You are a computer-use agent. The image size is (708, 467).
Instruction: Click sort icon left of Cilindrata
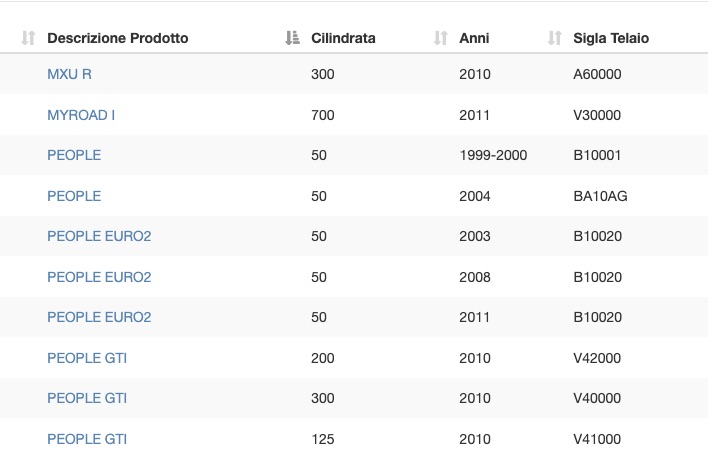[x=293, y=38]
